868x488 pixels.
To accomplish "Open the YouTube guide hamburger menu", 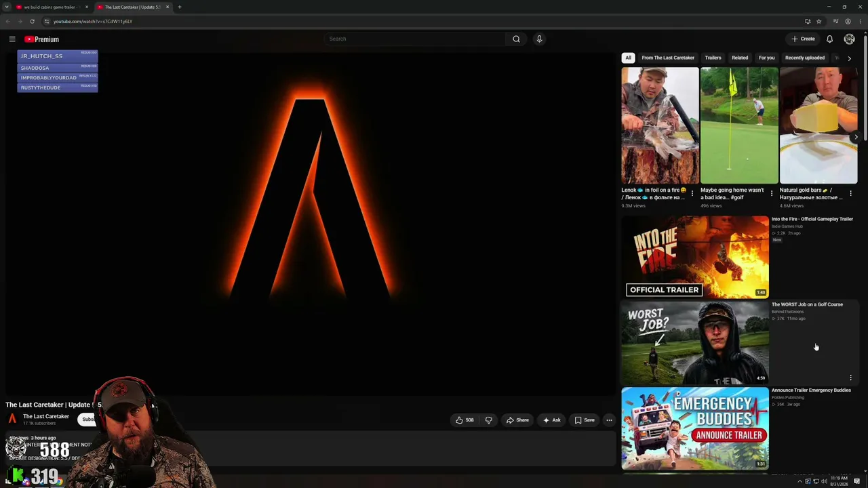I will coord(12,39).
